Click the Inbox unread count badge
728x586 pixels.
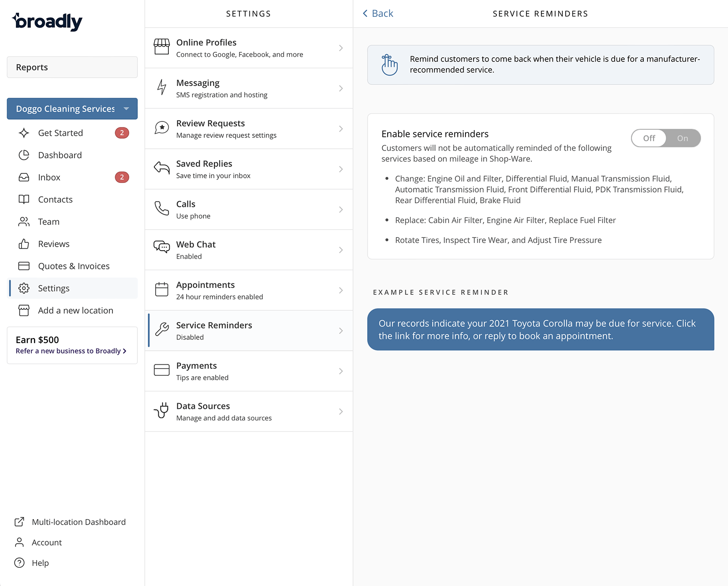tap(122, 177)
